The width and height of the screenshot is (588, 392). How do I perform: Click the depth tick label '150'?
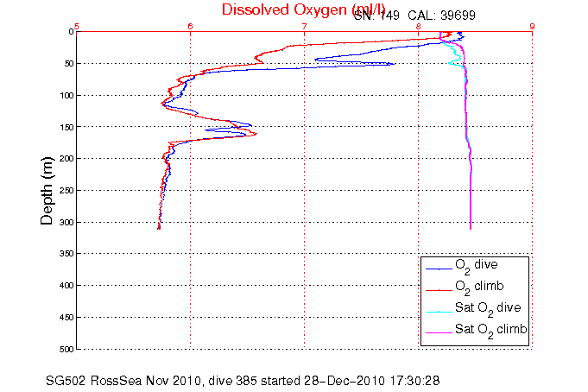[x=66, y=127]
